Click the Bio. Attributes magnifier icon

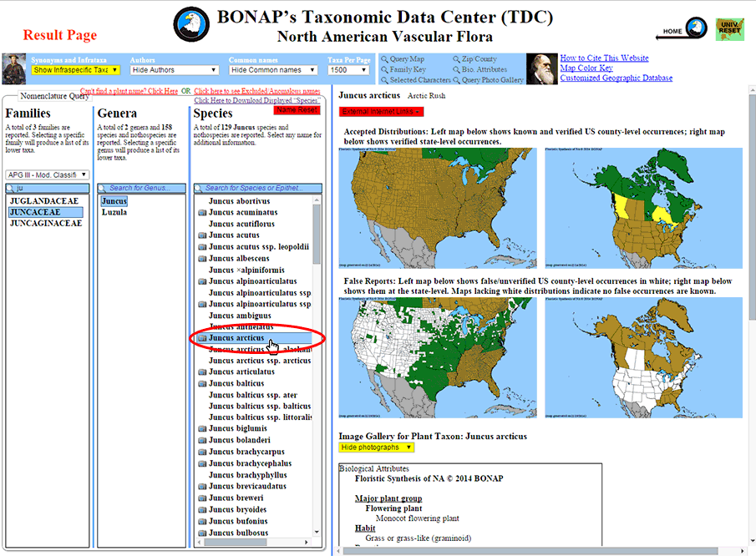point(456,70)
